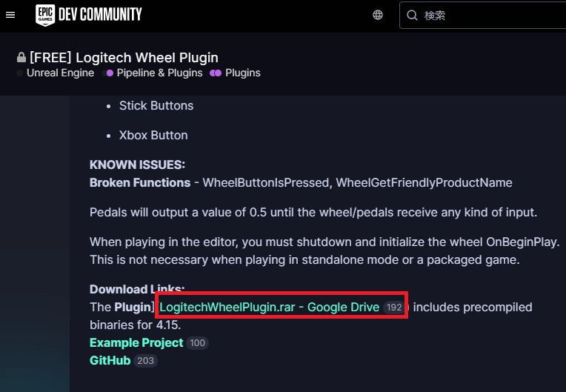The height and width of the screenshot is (392, 566).
Task: Click the Epic Games Dev Community logo
Action: pos(89,15)
